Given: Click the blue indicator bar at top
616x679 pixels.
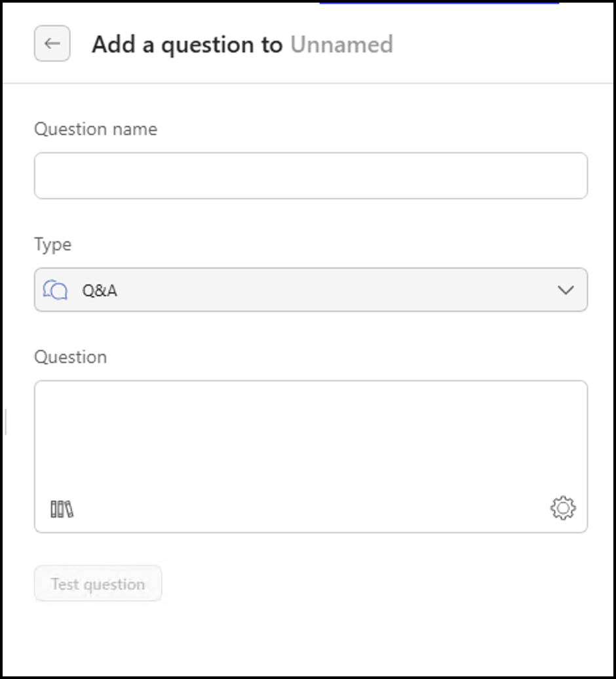Looking at the screenshot, I should pyautogui.click(x=439, y=3).
